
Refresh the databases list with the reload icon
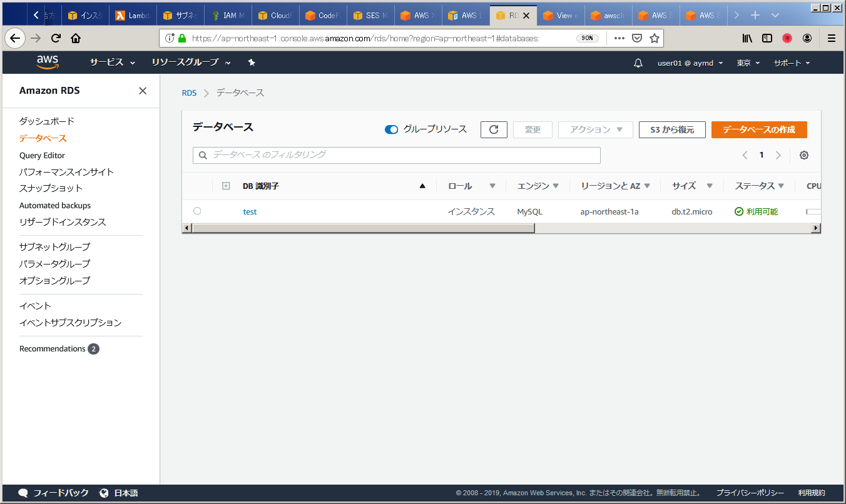tap(494, 129)
